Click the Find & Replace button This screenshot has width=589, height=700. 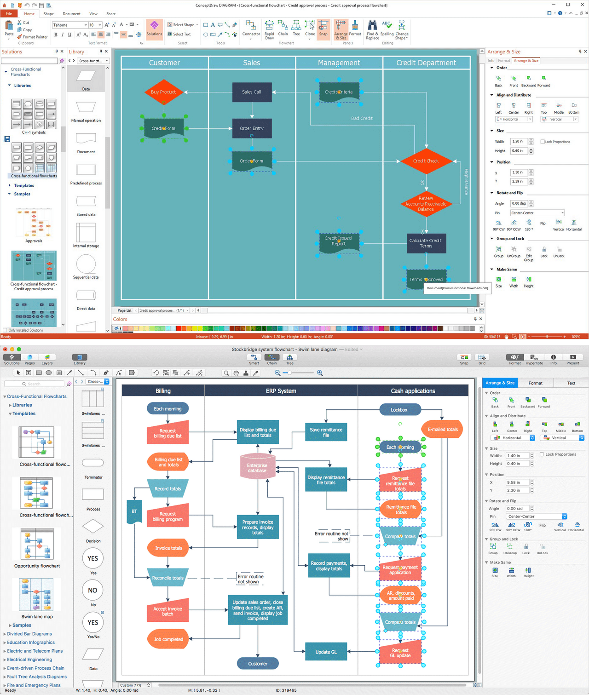(x=372, y=30)
